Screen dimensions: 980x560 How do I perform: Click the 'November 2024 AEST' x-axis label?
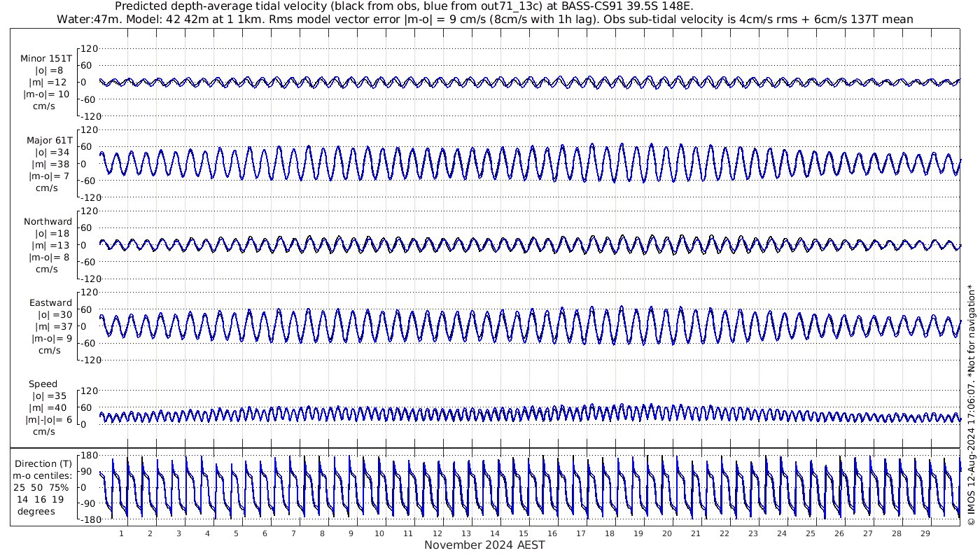tap(484, 545)
